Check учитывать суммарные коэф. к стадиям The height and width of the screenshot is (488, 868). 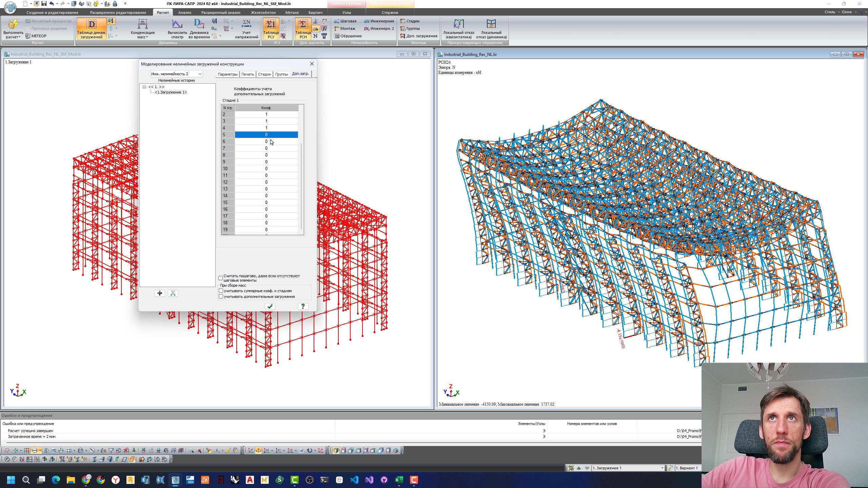221,291
